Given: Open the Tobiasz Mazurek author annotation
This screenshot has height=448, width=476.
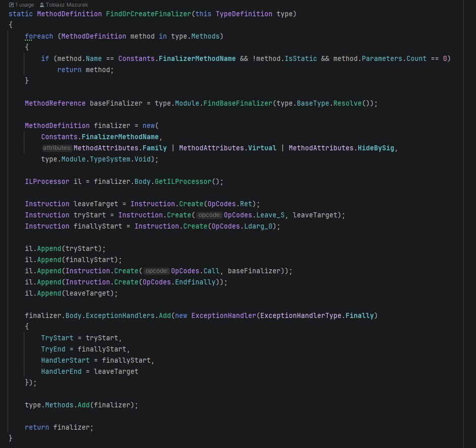Looking at the screenshot, I should pyautogui.click(x=67, y=5).
